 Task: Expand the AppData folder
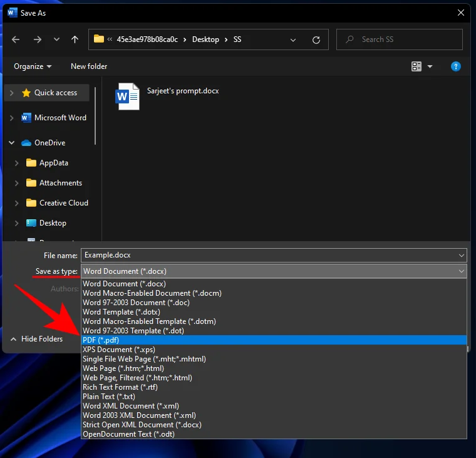coord(16,163)
